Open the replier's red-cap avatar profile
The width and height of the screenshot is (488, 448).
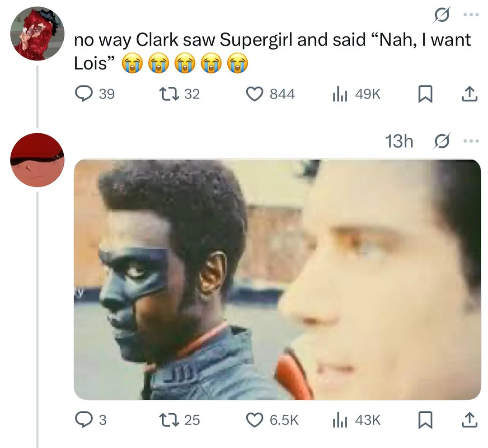[38, 160]
